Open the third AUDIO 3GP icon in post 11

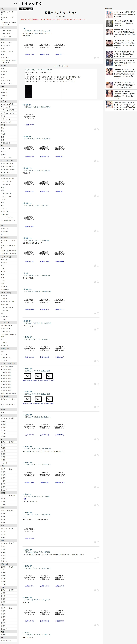[x=49, y=376]
